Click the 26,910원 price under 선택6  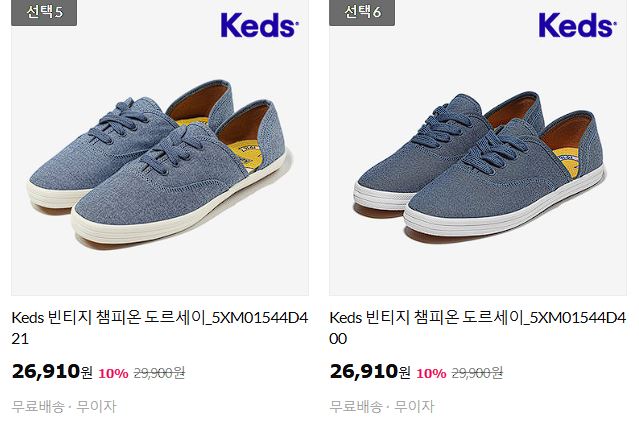click(x=370, y=371)
